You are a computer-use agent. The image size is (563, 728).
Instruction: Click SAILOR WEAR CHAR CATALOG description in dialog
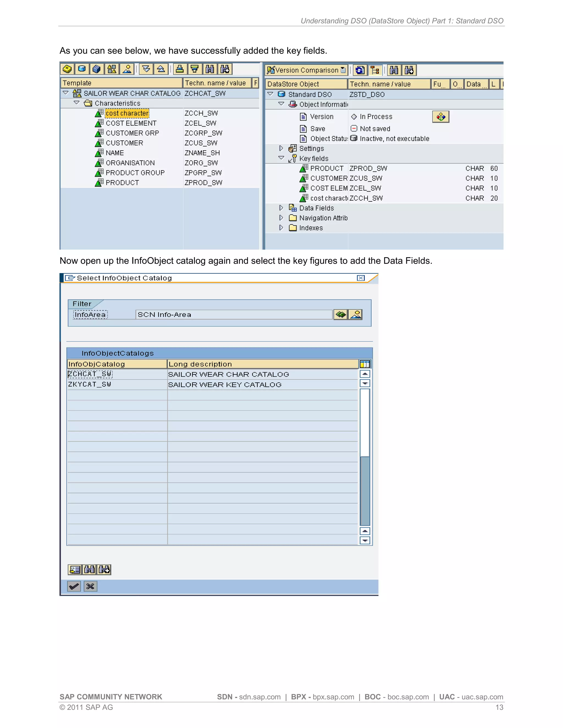point(228,374)
